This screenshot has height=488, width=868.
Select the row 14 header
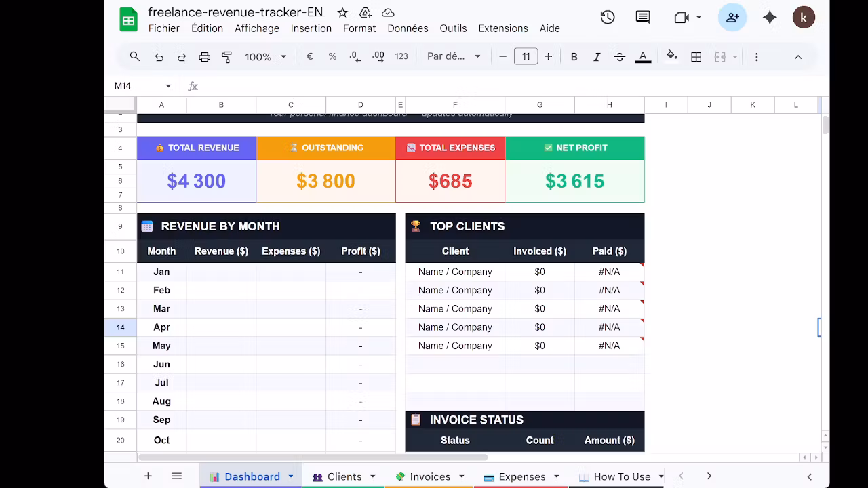point(120,327)
